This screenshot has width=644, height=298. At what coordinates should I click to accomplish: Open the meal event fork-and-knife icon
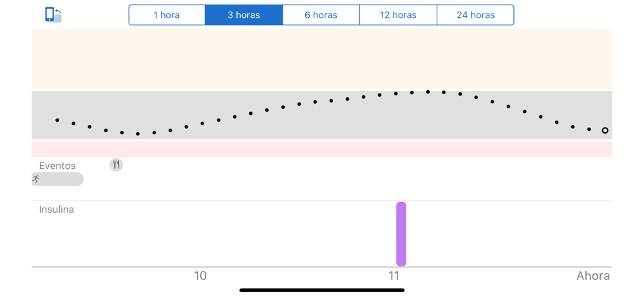click(x=116, y=165)
